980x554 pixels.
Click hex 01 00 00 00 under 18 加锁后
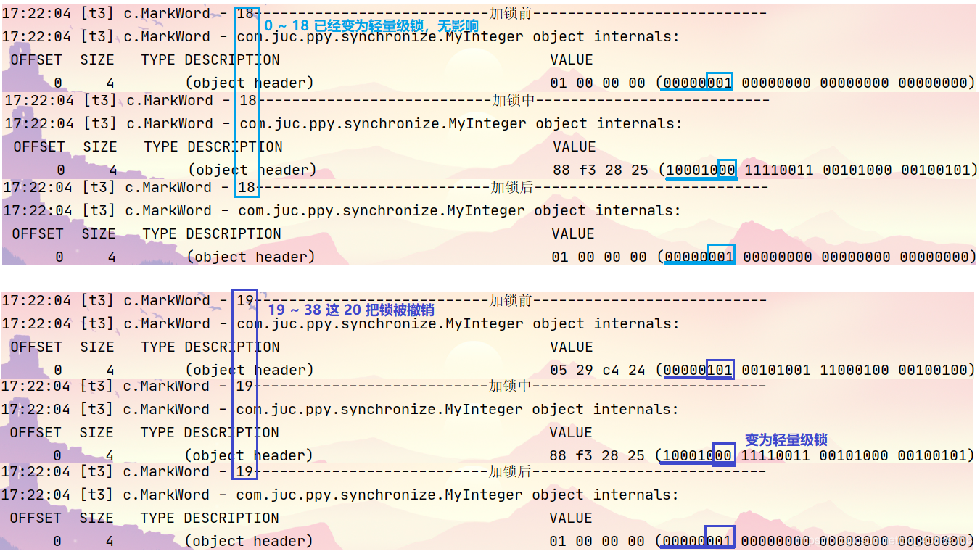(x=598, y=257)
